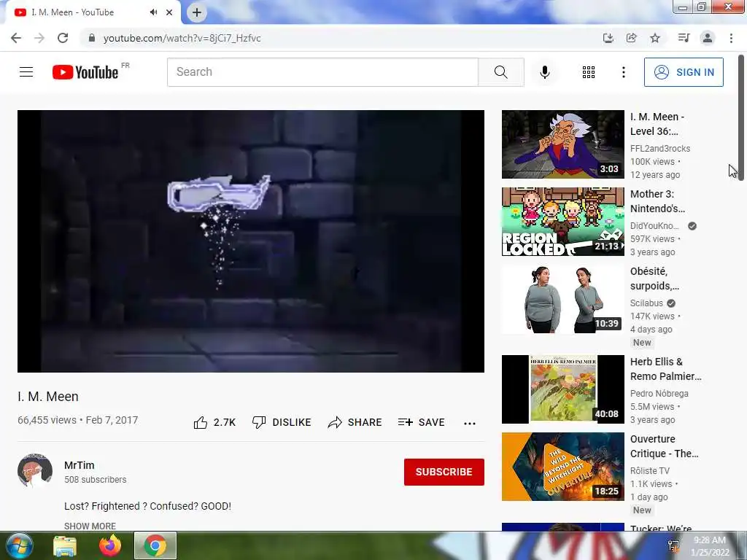This screenshot has width=747, height=560.
Task: Close the I. M. Meen tab
Action: [169, 12]
